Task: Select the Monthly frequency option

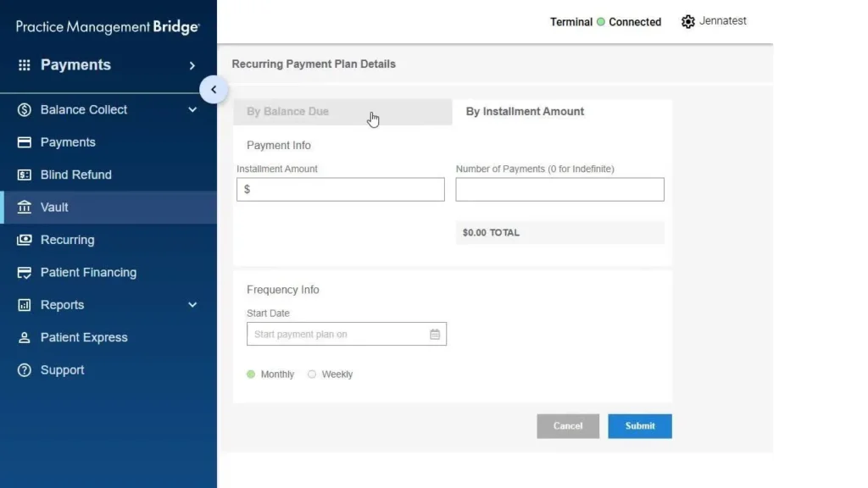Action: (x=251, y=374)
